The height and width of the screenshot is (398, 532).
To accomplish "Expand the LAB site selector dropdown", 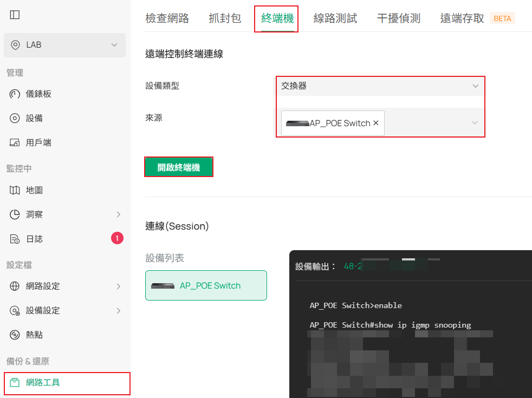I will click(x=64, y=45).
